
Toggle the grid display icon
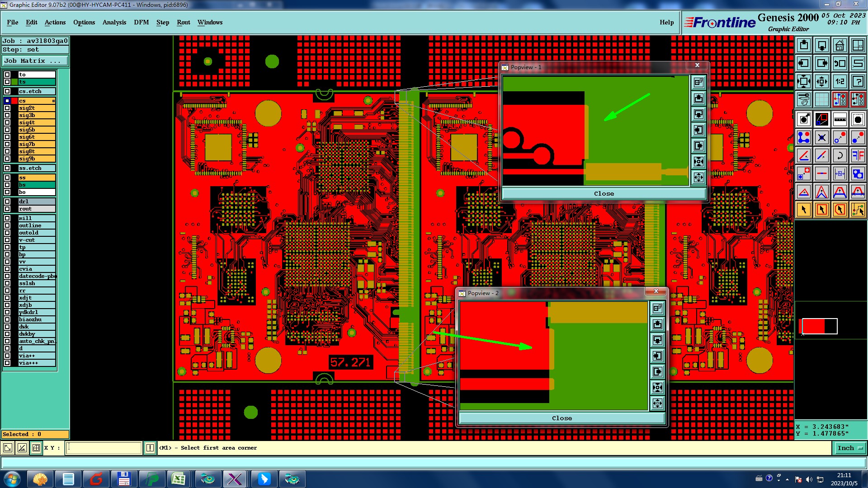pos(821,99)
